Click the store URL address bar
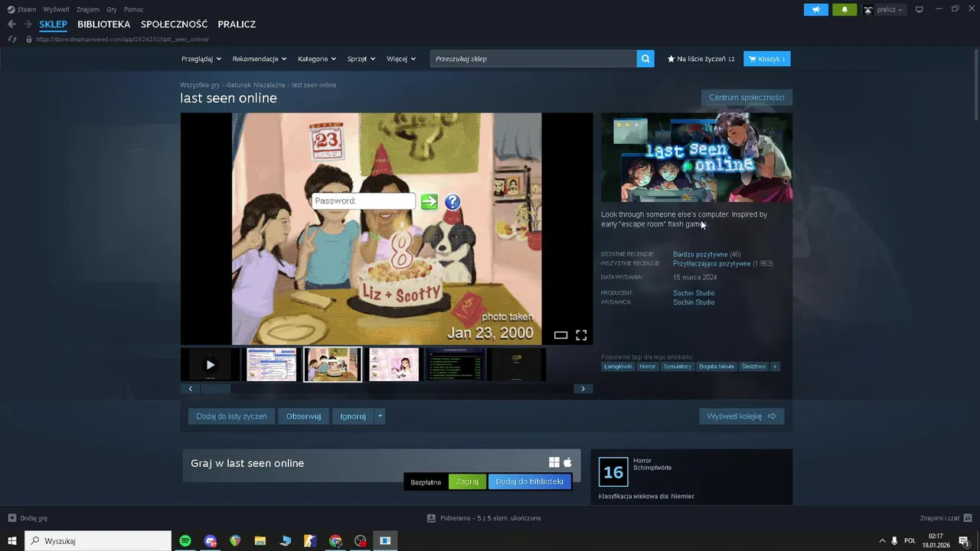The height and width of the screenshot is (551, 980). (122, 39)
